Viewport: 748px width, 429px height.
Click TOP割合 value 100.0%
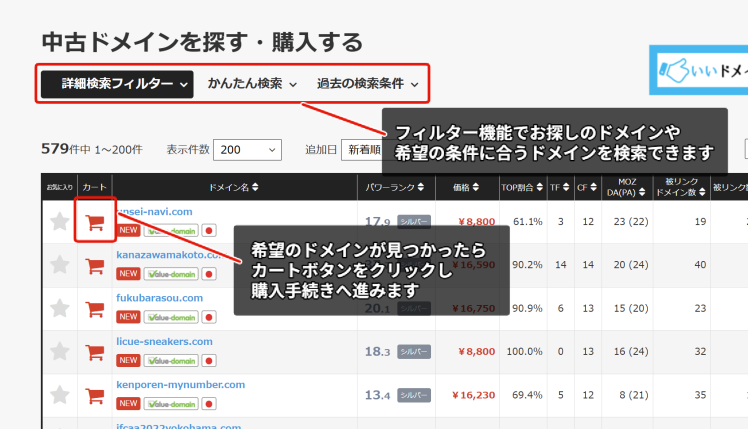click(x=524, y=352)
